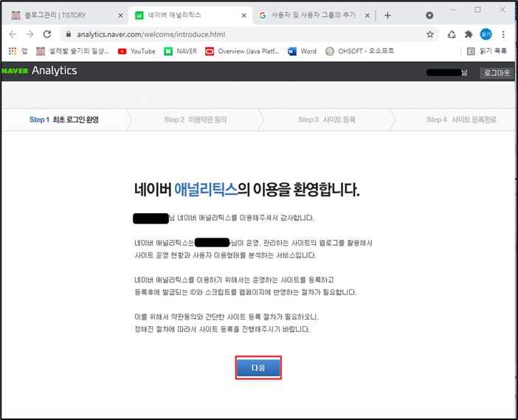Reload the current page
518x420 pixels.
(x=47, y=34)
